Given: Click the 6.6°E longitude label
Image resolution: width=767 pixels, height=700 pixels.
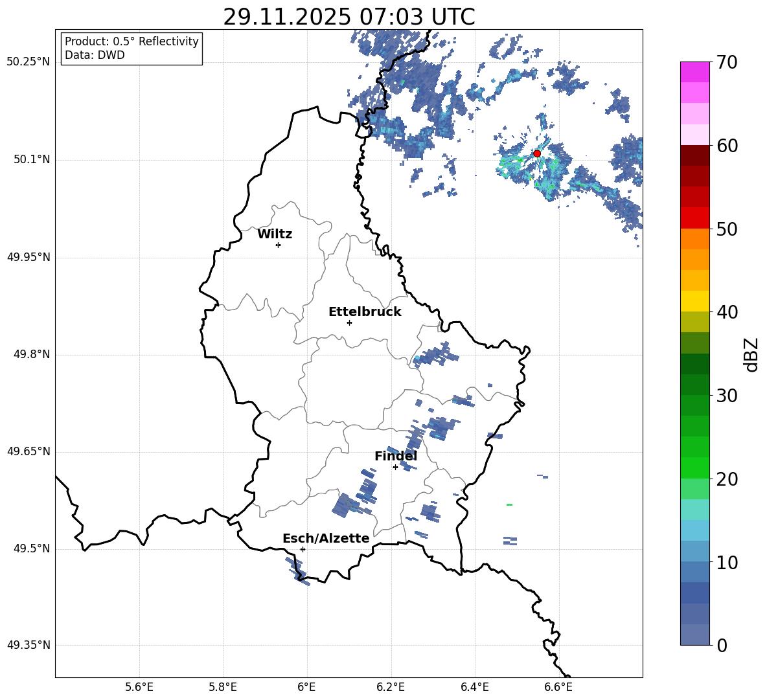Looking at the screenshot, I should [x=558, y=687].
